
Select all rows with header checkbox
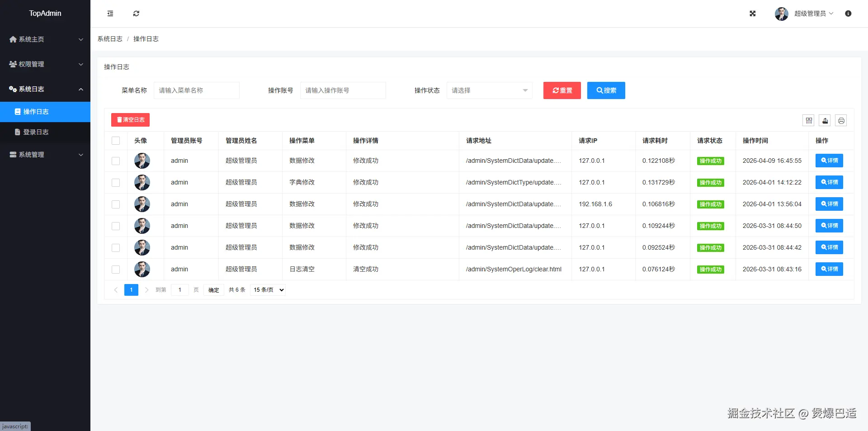(116, 141)
